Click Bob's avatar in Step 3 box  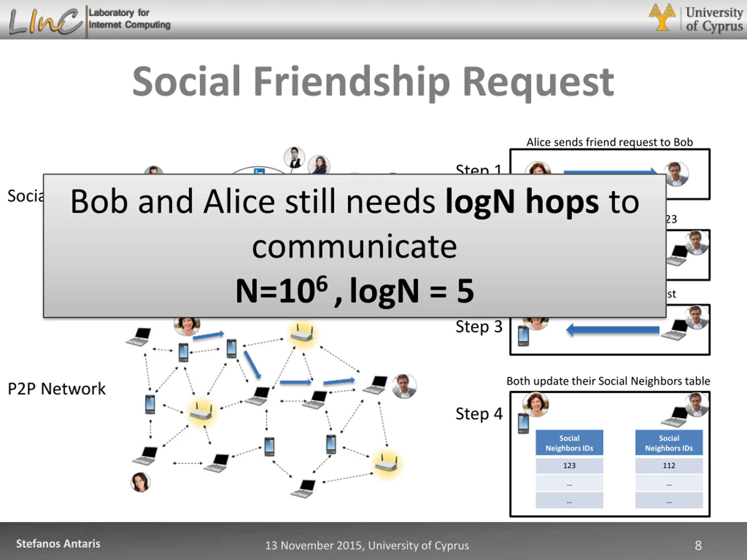[697, 317]
